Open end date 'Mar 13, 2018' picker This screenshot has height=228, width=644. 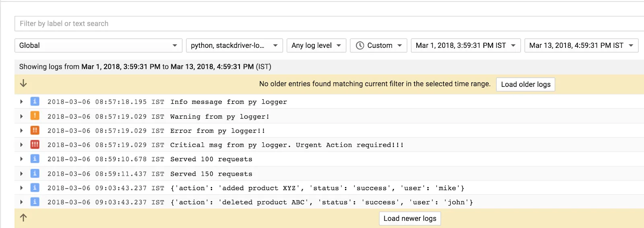coord(581,45)
